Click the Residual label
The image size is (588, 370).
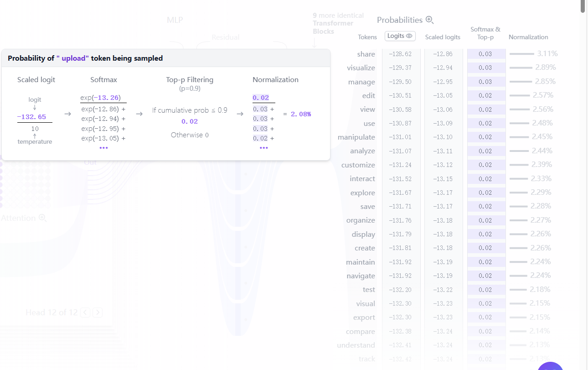pos(225,37)
